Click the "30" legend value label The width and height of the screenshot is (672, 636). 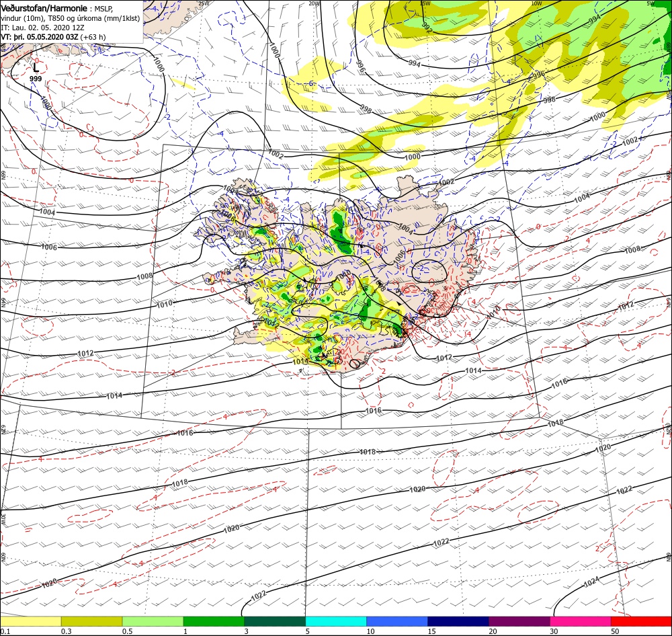(554, 631)
